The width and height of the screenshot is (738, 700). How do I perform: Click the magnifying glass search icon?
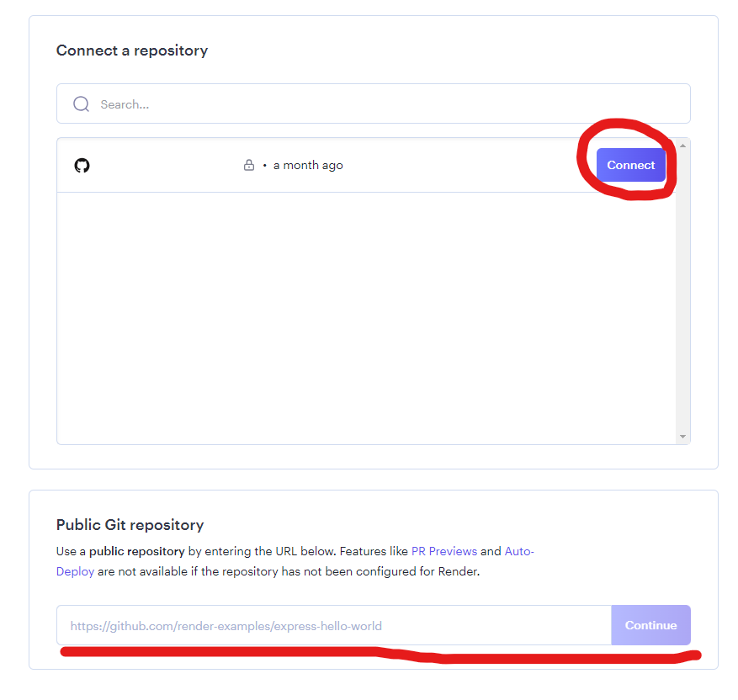pyautogui.click(x=82, y=104)
